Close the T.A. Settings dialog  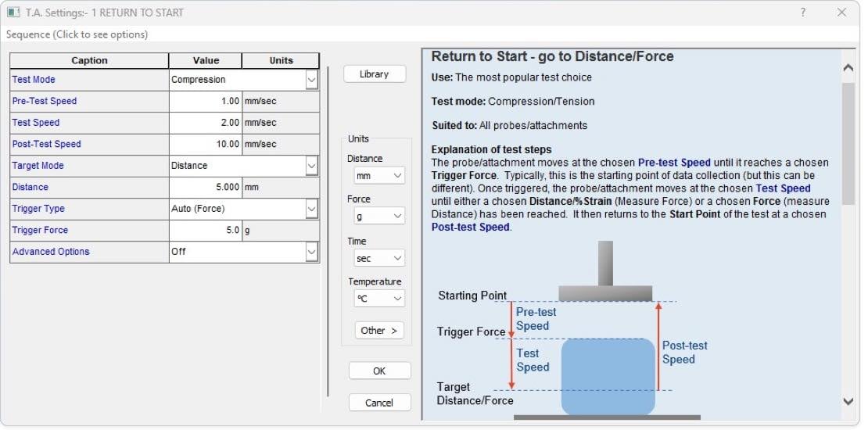pyautogui.click(x=841, y=13)
